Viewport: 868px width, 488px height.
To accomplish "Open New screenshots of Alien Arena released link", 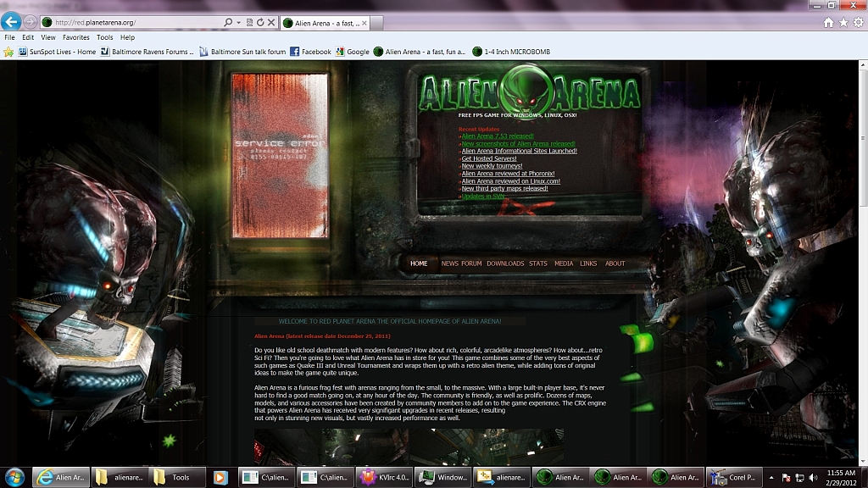I will point(519,144).
